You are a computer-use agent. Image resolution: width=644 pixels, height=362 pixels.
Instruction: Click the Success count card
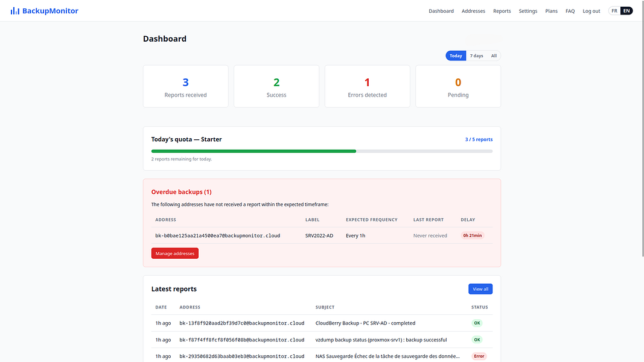point(276,86)
